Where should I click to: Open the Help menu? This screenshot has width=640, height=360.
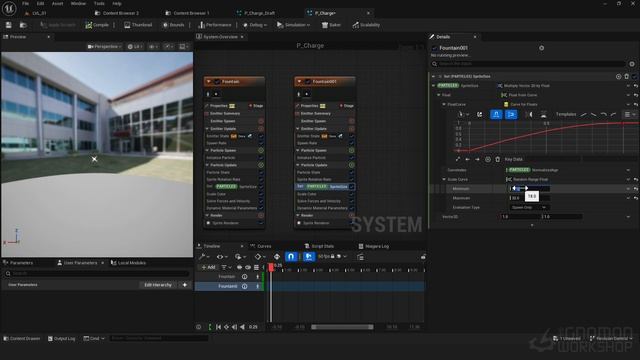(x=117, y=3)
